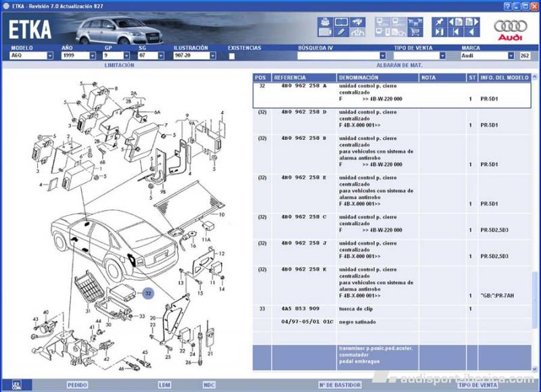Click the NDC button
This screenshot has width=541, height=392.
[x=209, y=385]
